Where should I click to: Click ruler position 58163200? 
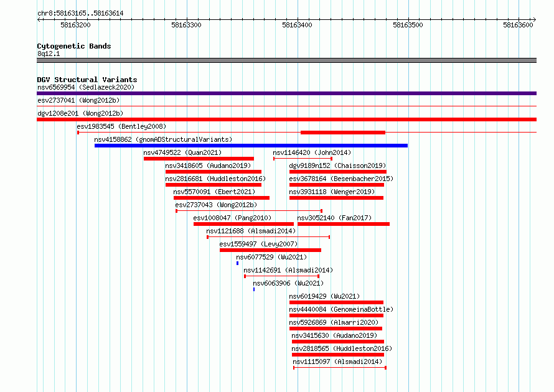tap(75, 25)
